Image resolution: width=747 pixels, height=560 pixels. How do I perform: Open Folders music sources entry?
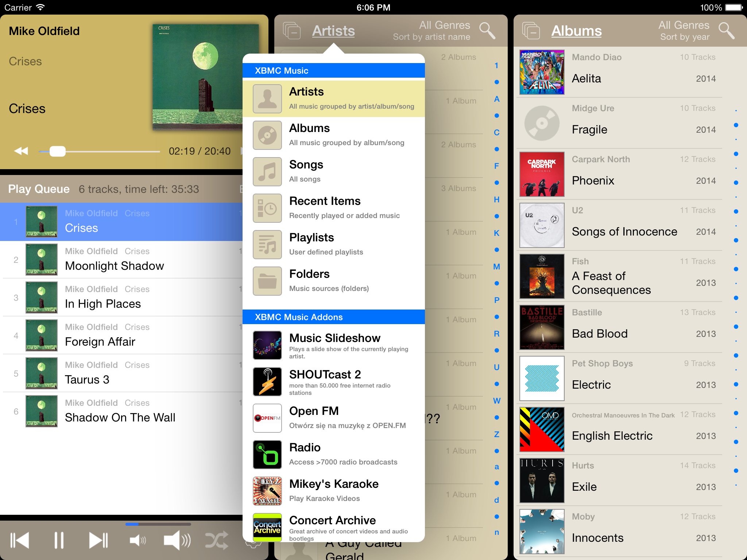click(334, 281)
